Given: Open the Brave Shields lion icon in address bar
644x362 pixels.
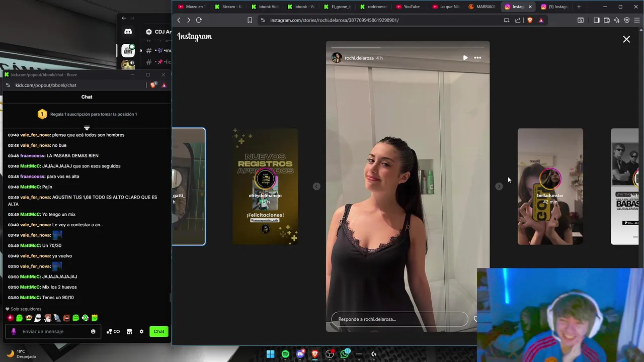Looking at the screenshot, I should point(530,20).
